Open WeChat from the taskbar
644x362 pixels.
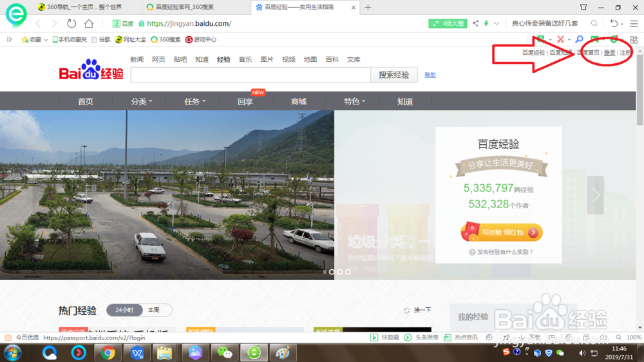225,353
